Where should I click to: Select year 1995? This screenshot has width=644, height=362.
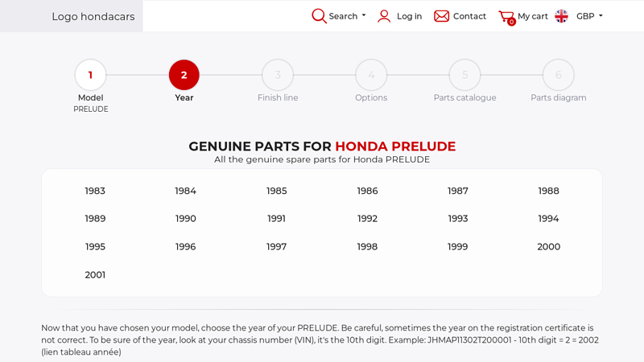tap(95, 247)
